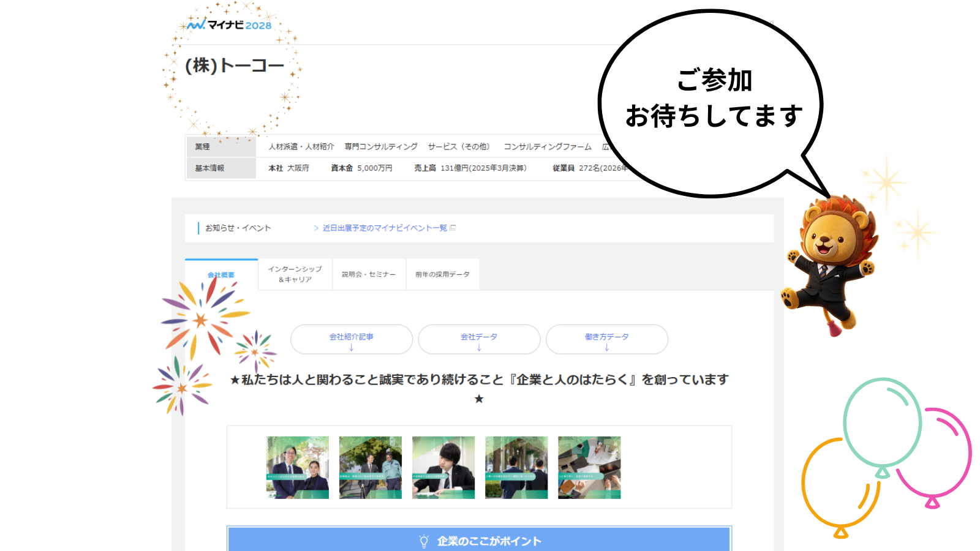980x551 pixels.
Task: Click the external-link icon beside the event list link
Action: [453, 228]
